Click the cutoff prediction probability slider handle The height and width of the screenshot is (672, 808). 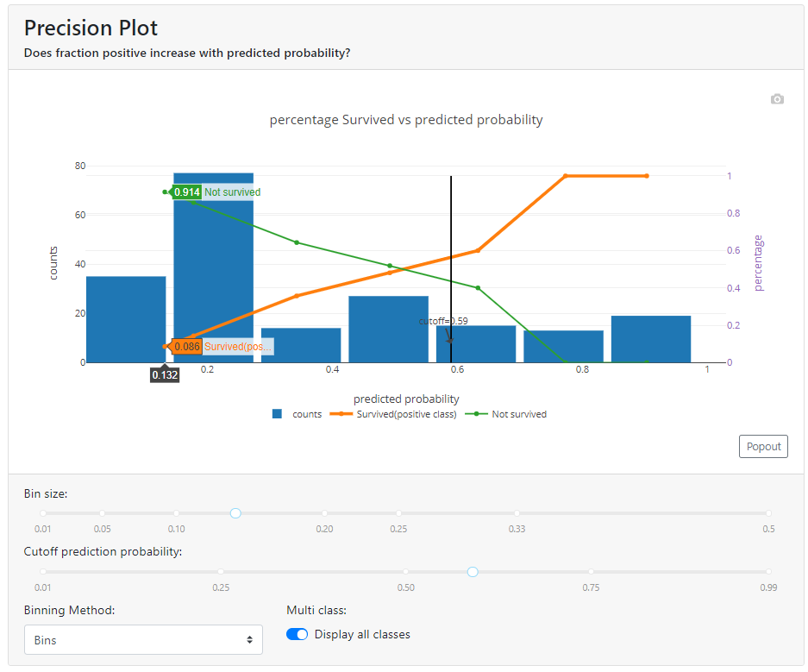[x=472, y=571]
